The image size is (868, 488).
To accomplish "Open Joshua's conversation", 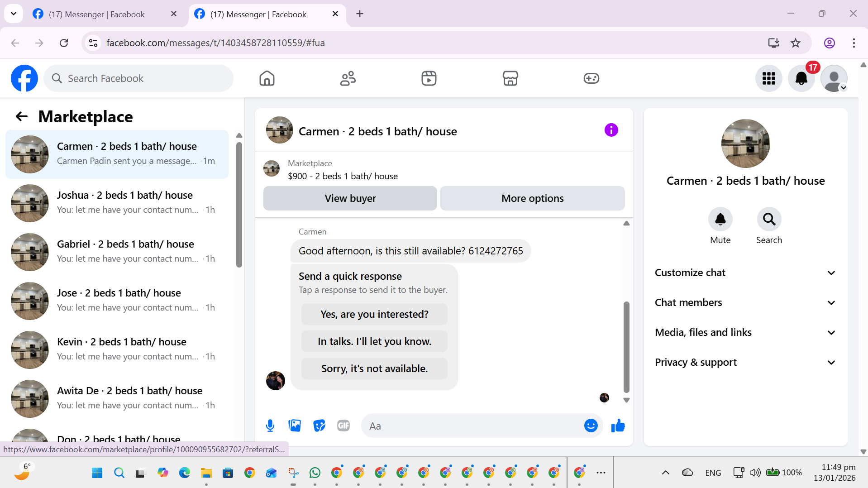I will click(x=117, y=203).
